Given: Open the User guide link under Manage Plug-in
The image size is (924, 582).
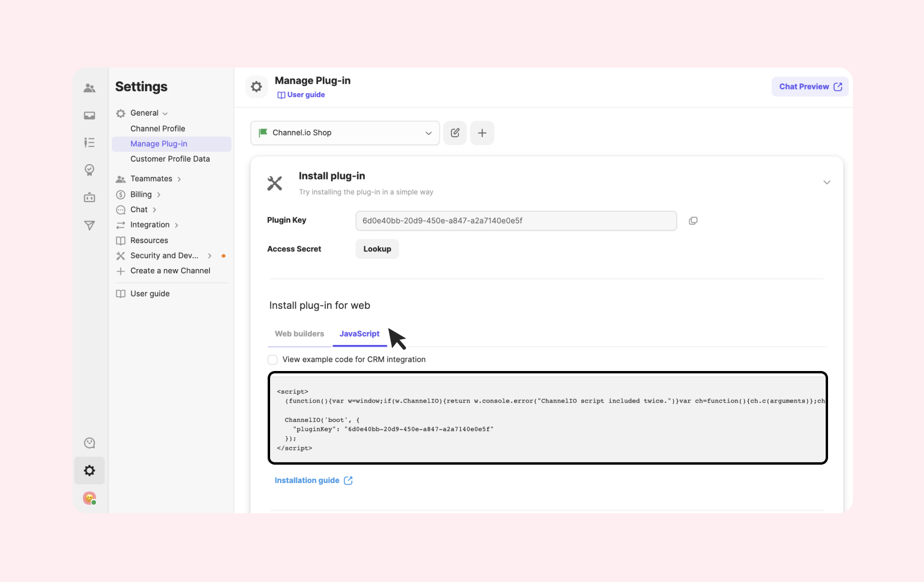Looking at the screenshot, I should 306,95.
